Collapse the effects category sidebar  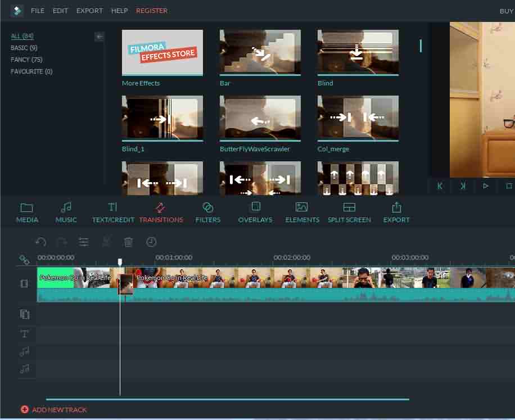[99, 37]
